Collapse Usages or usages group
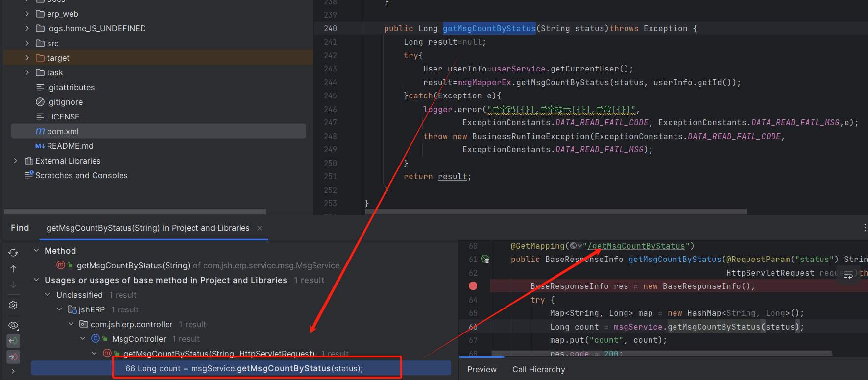This screenshot has height=380, width=868. pos(36,280)
